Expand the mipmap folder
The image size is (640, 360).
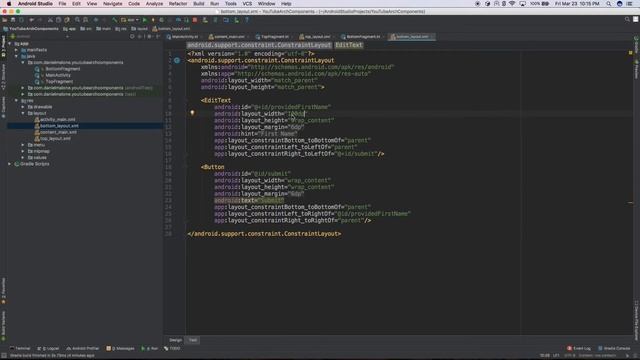click(23, 151)
